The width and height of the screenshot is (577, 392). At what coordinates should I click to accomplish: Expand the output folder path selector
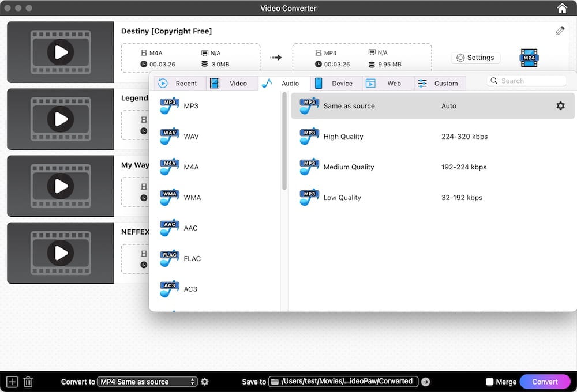pyautogui.click(x=425, y=381)
